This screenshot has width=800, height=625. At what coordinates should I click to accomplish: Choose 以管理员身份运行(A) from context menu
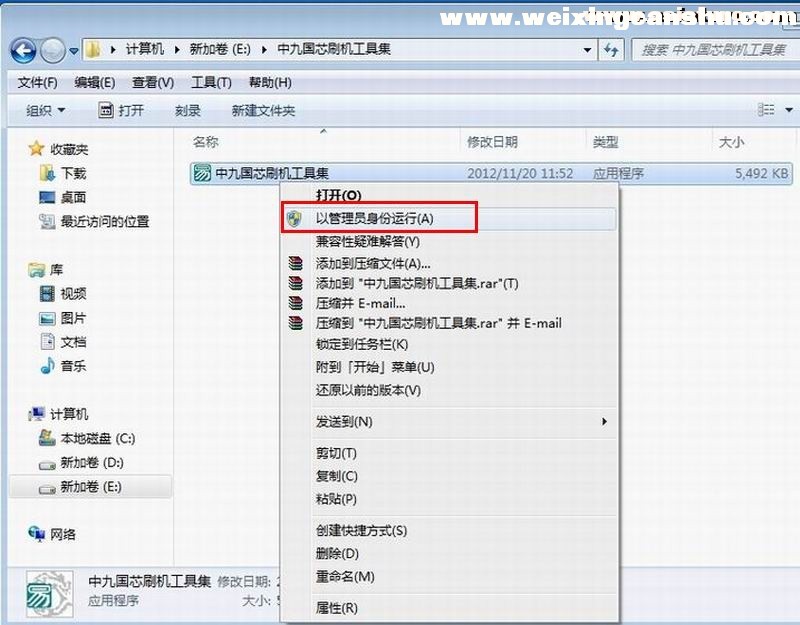pos(374,218)
